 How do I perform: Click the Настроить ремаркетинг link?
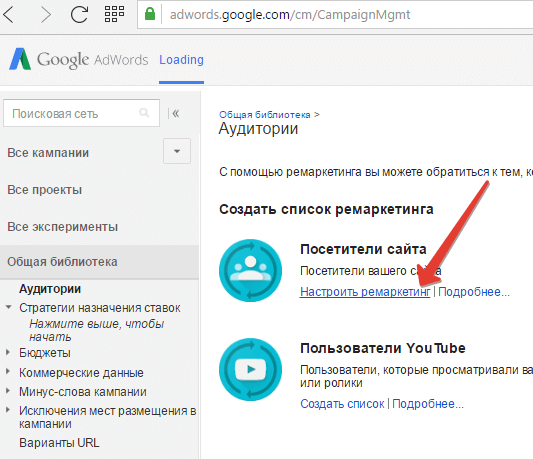point(365,292)
